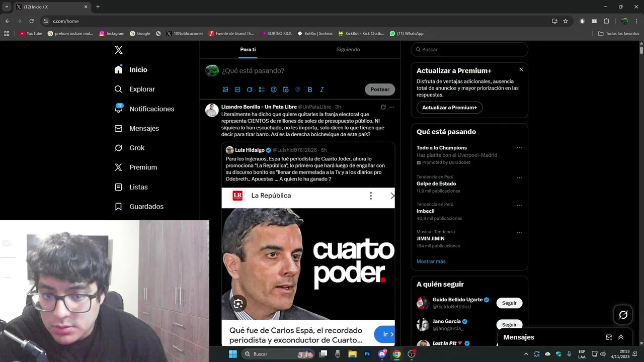Switch to the Siguiendo tab
Viewport: 644px width, 362px height.
click(348, 49)
